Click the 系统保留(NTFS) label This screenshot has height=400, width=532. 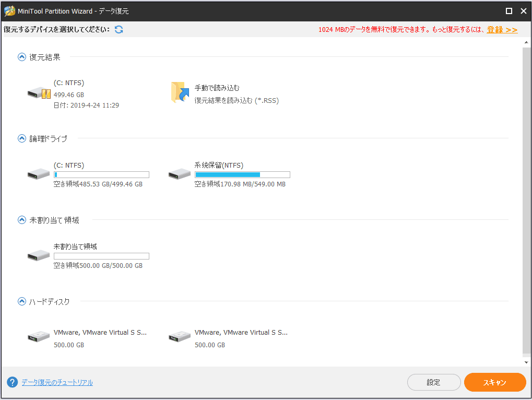pos(219,165)
